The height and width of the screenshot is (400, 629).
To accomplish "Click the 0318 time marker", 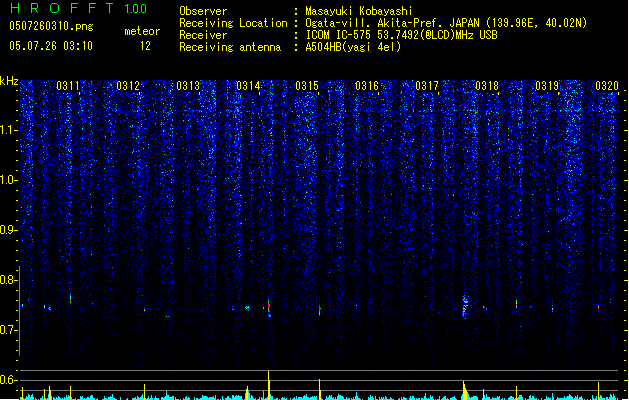I will click(x=487, y=86).
